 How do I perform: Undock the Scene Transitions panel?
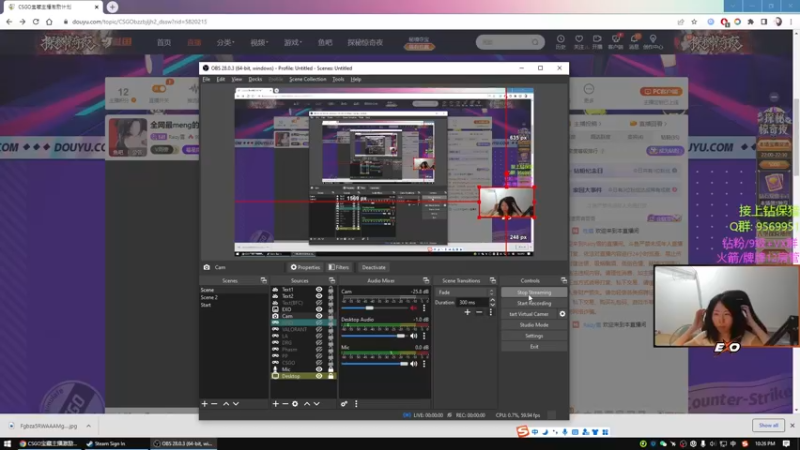click(x=492, y=280)
